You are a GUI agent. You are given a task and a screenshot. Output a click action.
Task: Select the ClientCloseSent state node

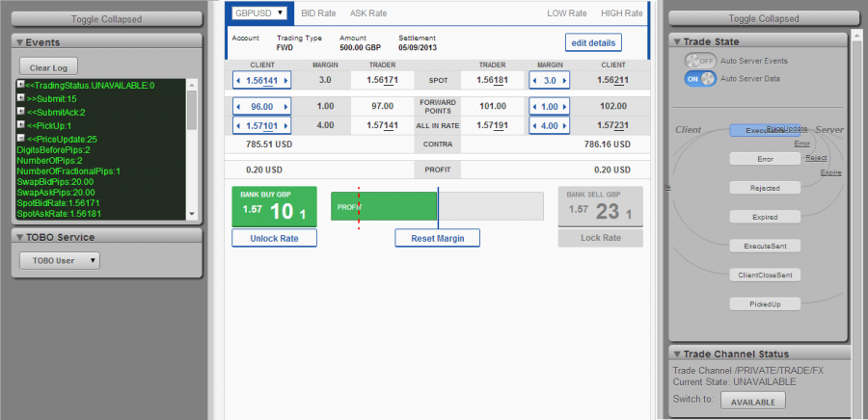[765, 276]
